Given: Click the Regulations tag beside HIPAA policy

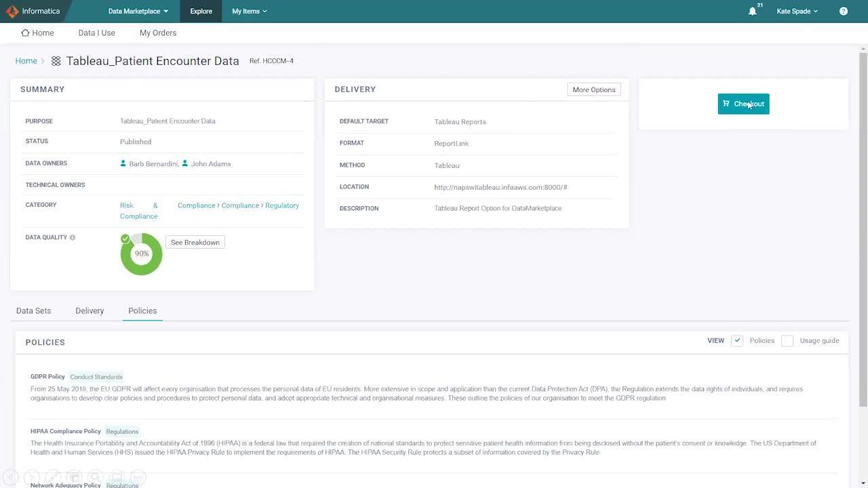Looking at the screenshot, I should (122, 432).
